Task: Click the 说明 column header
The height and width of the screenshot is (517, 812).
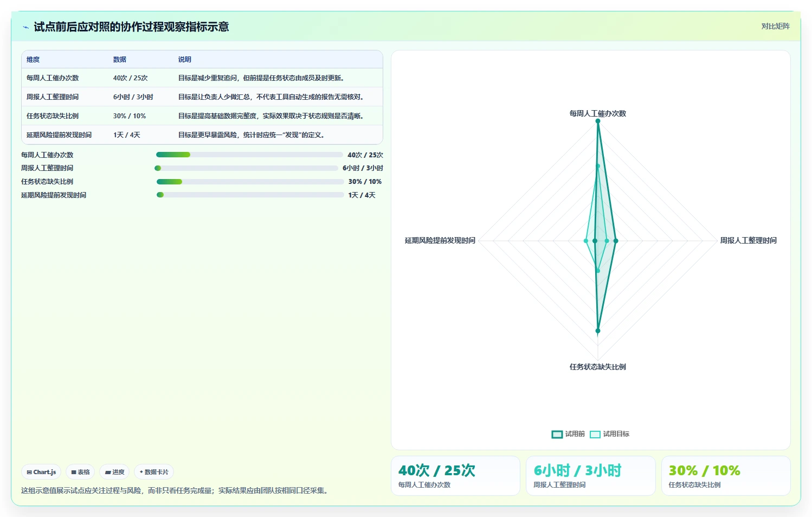Action: [185, 60]
